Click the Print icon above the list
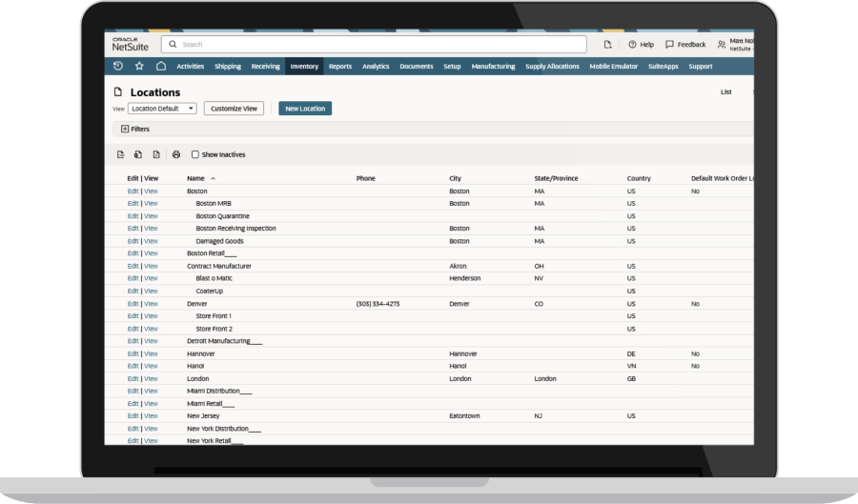 [175, 154]
